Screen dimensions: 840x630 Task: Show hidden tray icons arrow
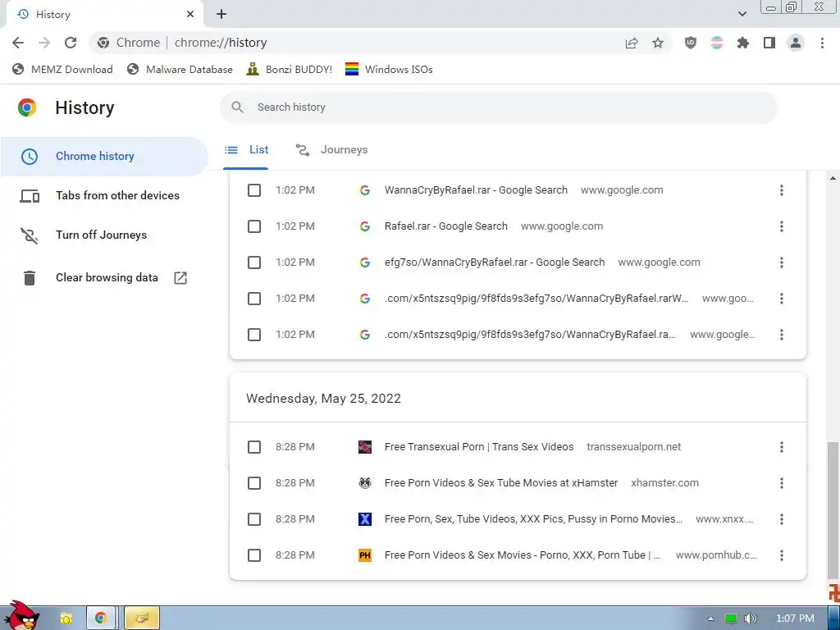[x=710, y=619]
